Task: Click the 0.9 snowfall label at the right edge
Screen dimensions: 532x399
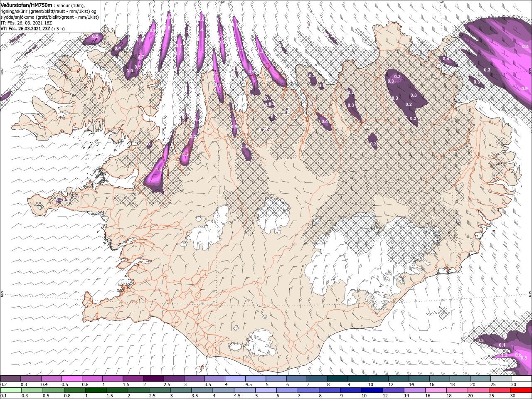Action: [x=525, y=89]
